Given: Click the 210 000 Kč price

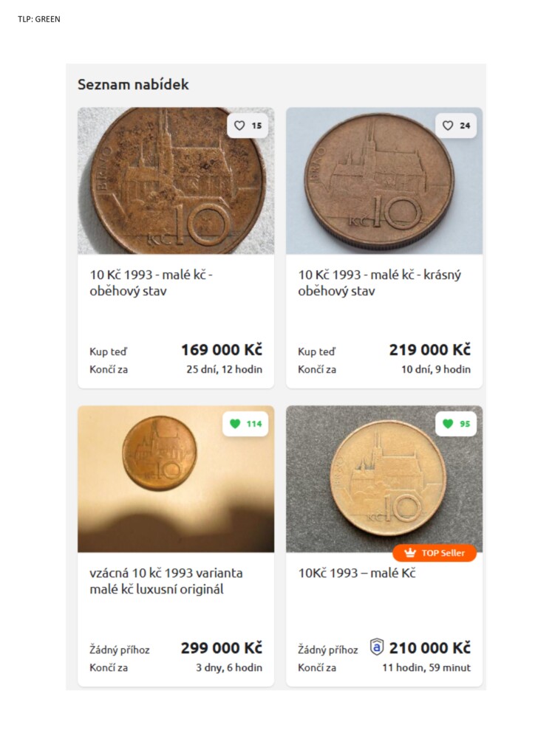Looking at the screenshot, I should pyautogui.click(x=430, y=647).
